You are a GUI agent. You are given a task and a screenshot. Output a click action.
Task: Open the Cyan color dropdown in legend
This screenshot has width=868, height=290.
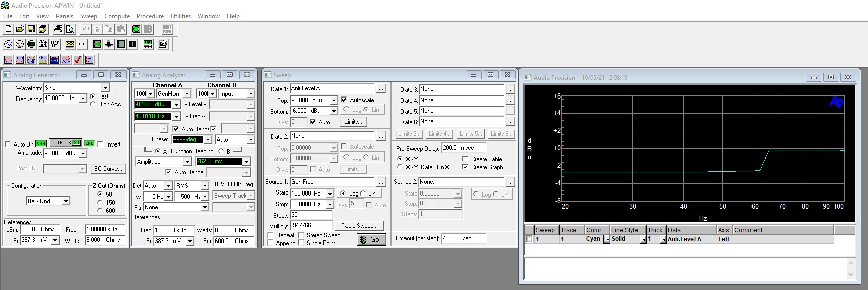[x=607, y=239]
